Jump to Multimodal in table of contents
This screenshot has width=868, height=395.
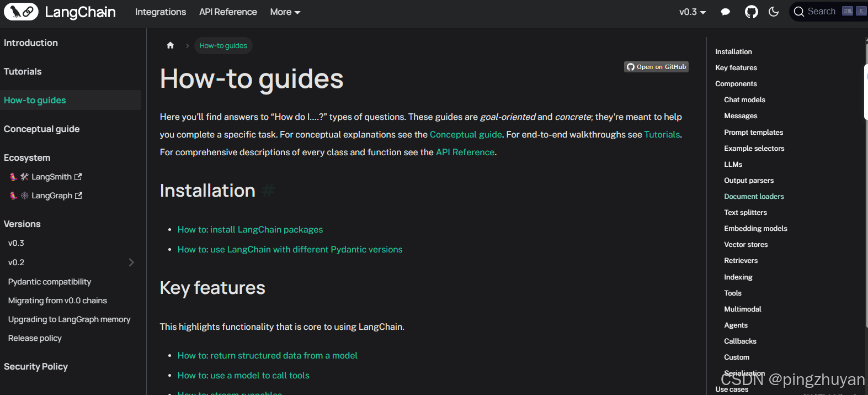click(742, 309)
